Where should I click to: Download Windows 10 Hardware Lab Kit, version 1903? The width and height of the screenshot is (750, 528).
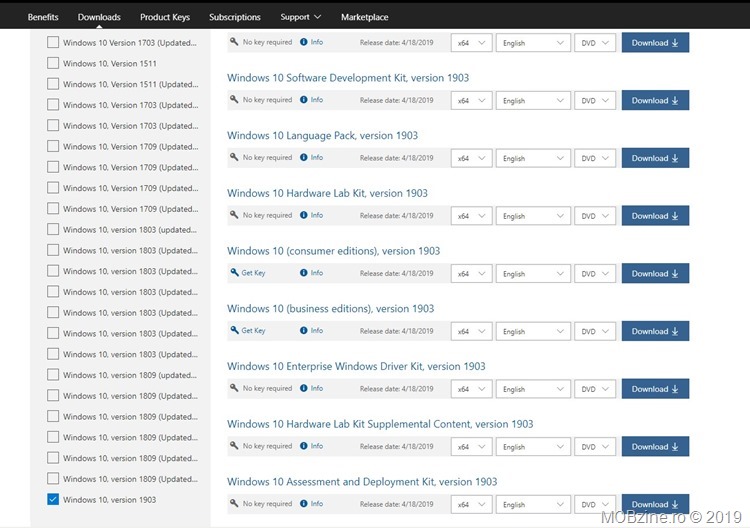[655, 216]
